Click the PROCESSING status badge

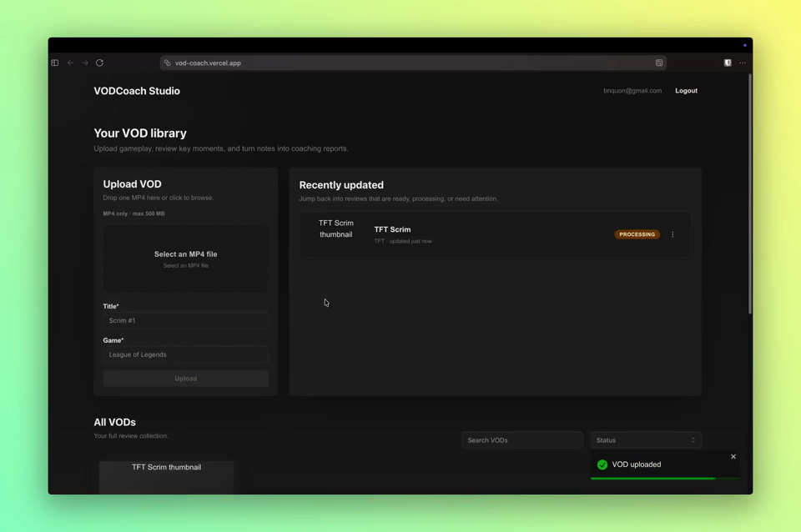[x=637, y=234]
